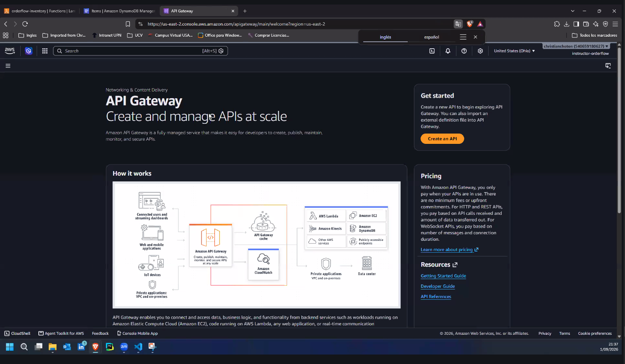Toggle the browser sidebar panel
625x364 pixels.
pos(576,24)
